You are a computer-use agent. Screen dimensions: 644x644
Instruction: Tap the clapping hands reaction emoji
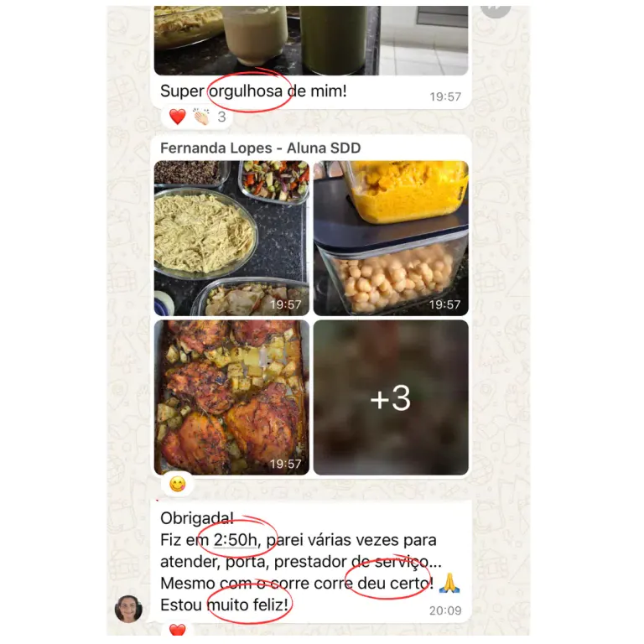pyautogui.click(x=201, y=117)
